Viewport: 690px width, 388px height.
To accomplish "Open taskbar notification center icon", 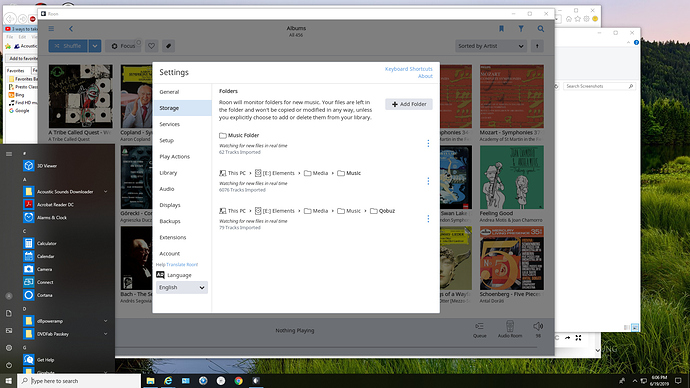I will pyautogui.click(x=678, y=381).
